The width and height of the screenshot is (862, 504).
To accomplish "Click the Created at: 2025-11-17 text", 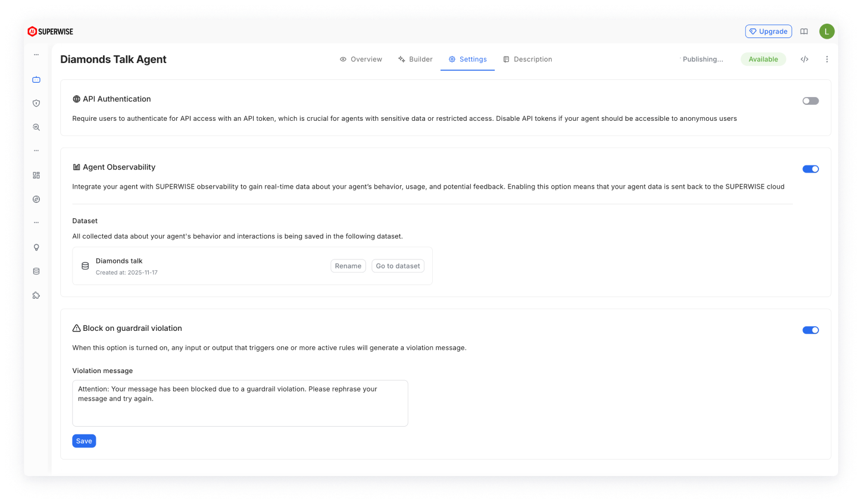I will click(127, 273).
